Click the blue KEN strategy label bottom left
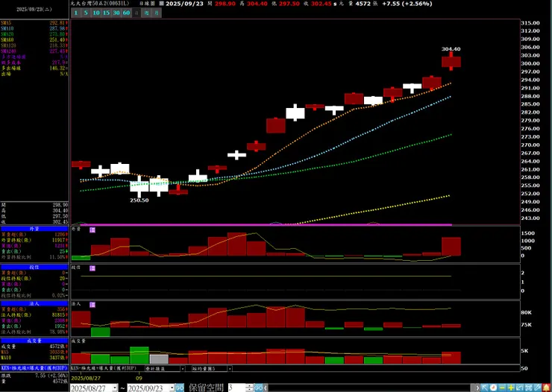This screenshot has width=552, height=392. pyautogui.click(x=34, y=368)
